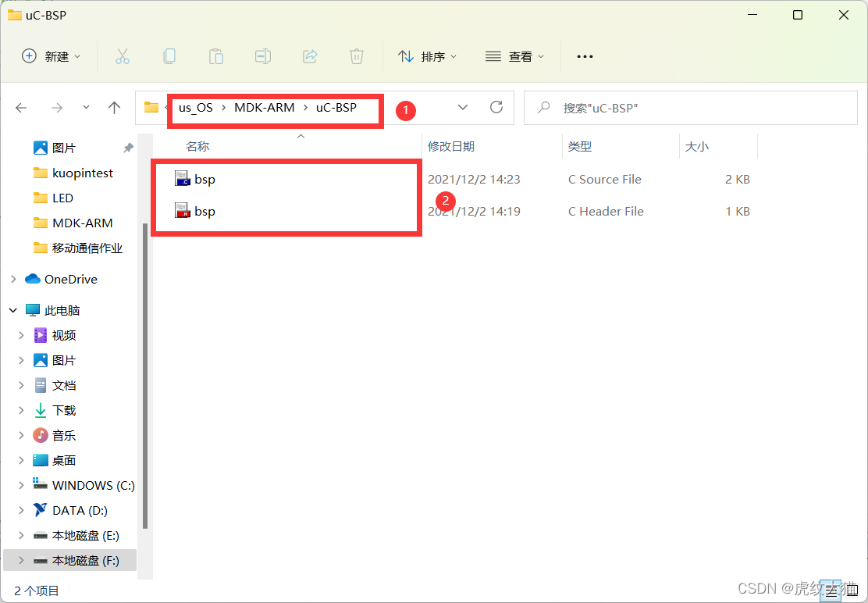Click the 1 KB size cell

(x=738, y=211)
